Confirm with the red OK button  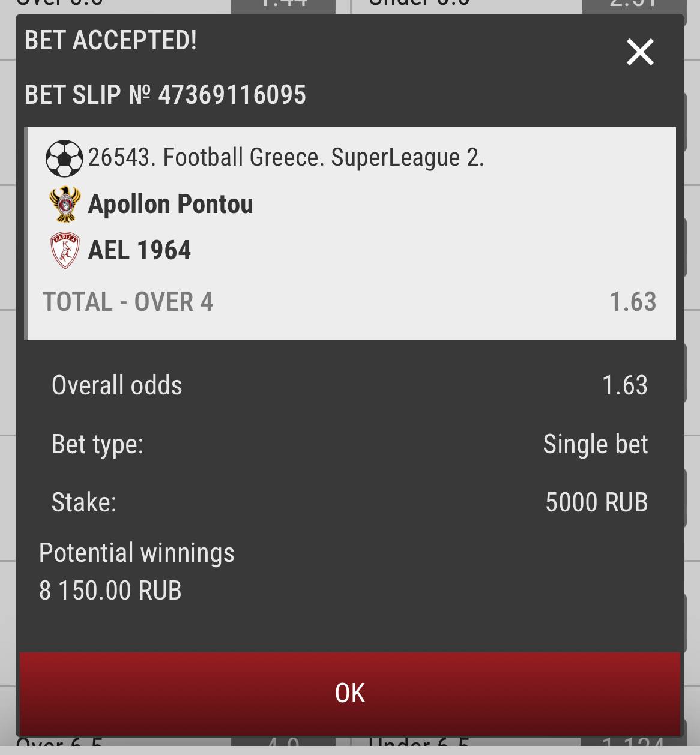[x=350, y=693]
